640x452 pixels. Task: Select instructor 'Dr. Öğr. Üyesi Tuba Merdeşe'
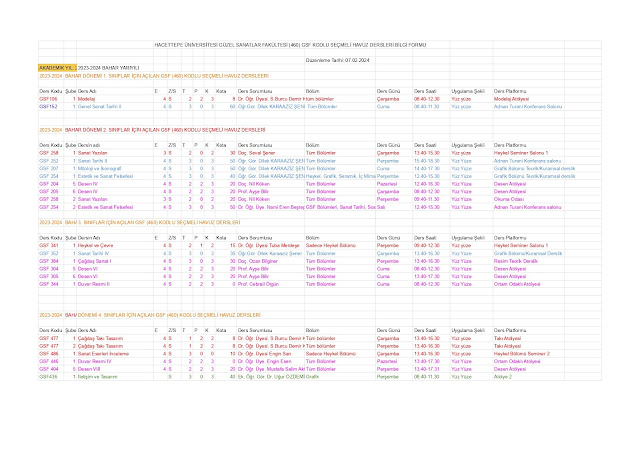tap(269, 245)
